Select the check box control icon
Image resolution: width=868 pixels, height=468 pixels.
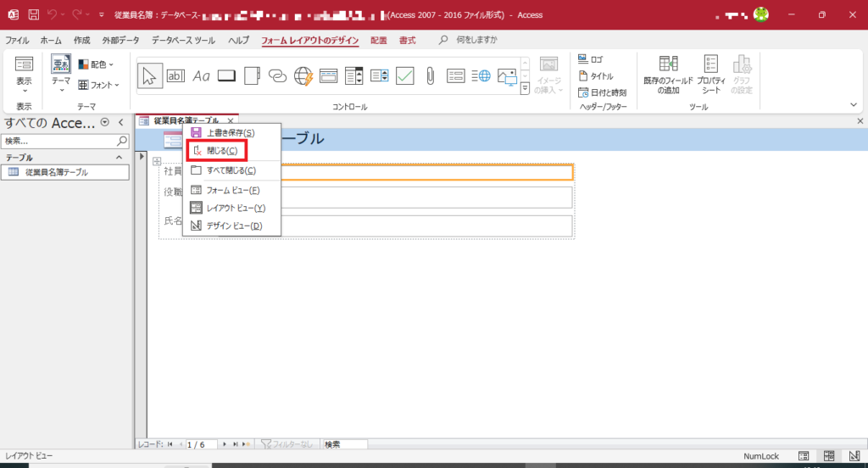click(x=404, y=75)
